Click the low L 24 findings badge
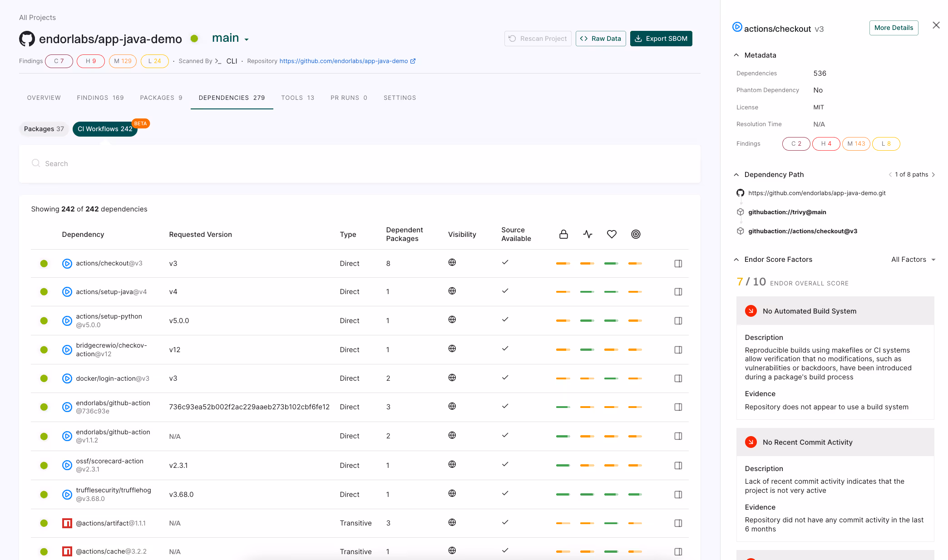This screenshot has width=948, height=560. 155,61
